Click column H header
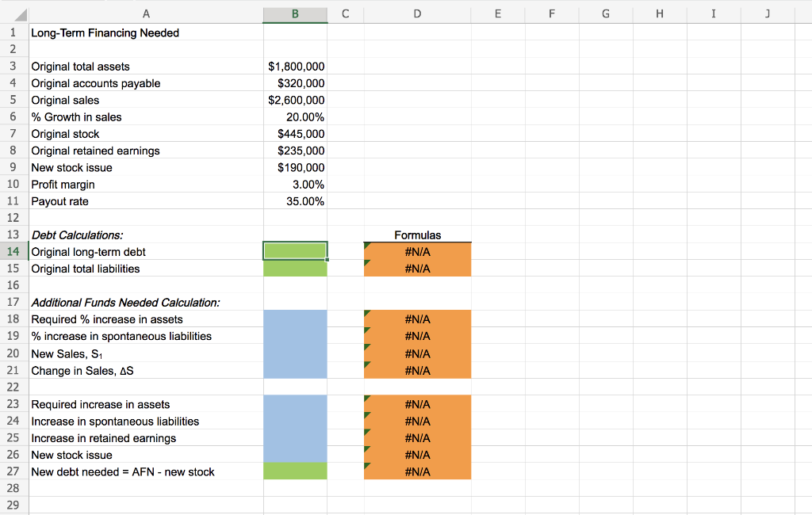 click(660, 14)
